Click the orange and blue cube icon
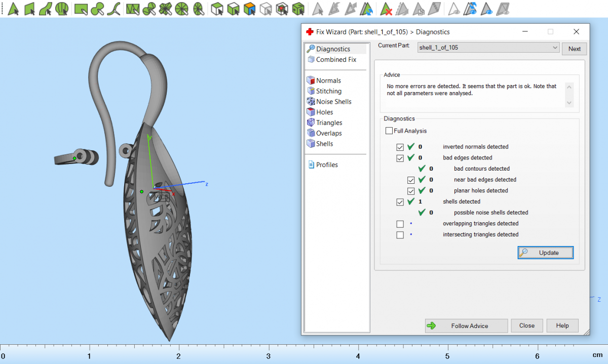 (249, 9)
